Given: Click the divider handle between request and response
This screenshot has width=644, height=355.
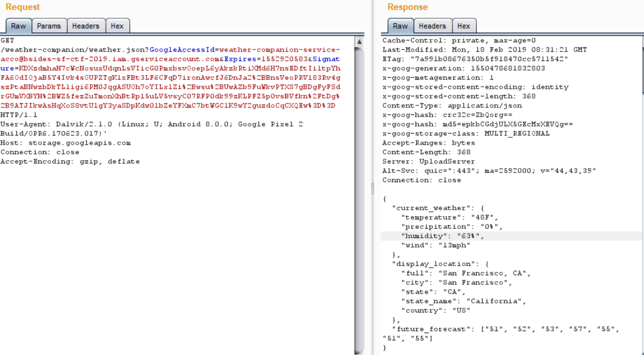Looking at the screenshot, I should pyautogui.click(x=373, y=189).
